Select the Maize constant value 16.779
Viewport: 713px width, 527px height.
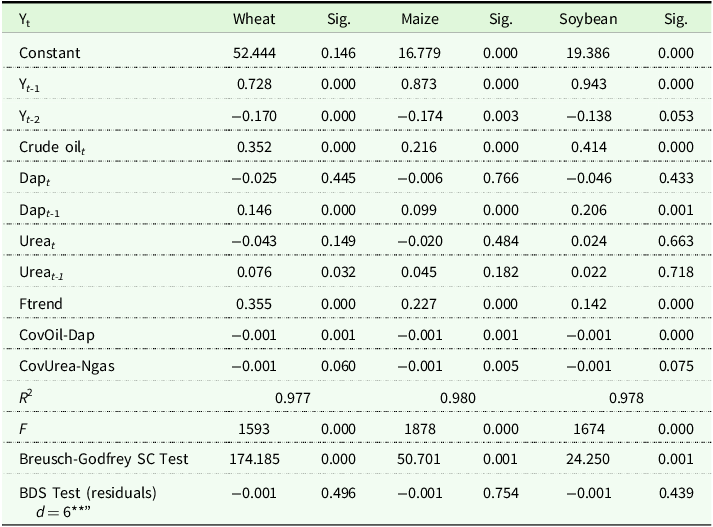(420, 52)
